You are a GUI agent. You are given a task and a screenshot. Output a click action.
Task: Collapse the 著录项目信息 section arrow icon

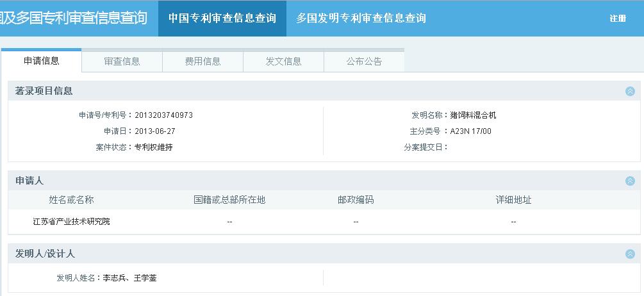coord(630,91)
